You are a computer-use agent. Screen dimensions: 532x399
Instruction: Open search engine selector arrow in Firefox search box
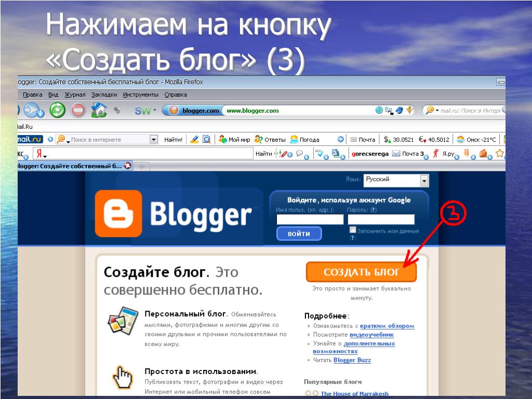437,110
